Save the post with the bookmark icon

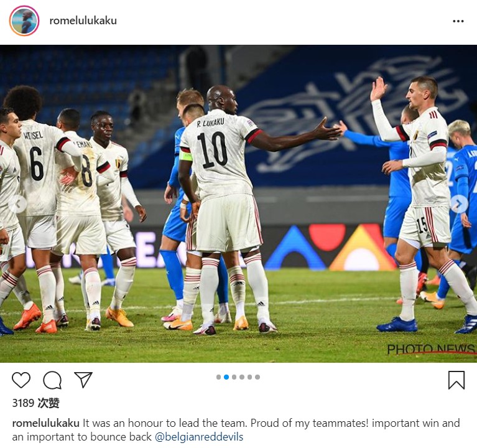point(456,380)
